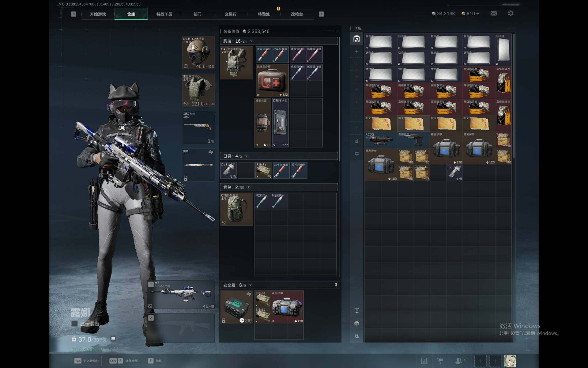Click the 进入特勤处 button
588x368 pixels.
click(x=87, y=361)
